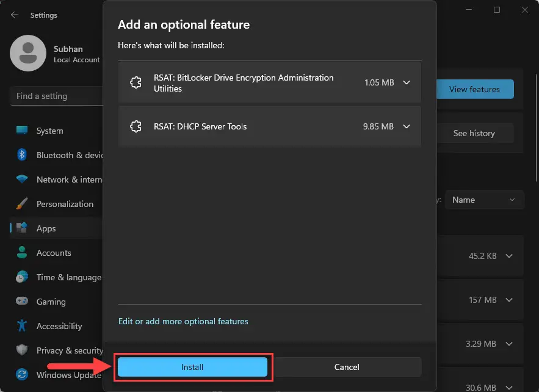Click the Bluetooth icon in the sidebar

pyautogui.click(x=22, y=154)
